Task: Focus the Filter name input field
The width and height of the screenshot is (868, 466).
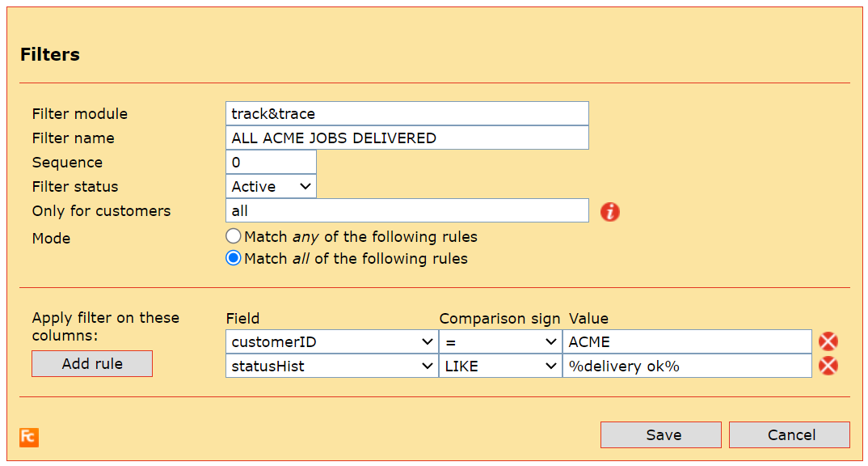Action: [407, 138]
